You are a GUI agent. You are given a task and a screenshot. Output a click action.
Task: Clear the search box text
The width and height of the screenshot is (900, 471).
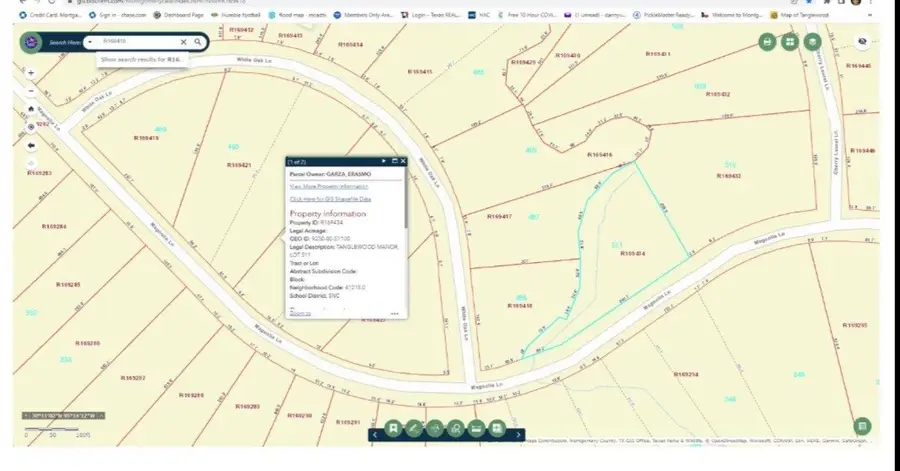click(x=183, y=42)
